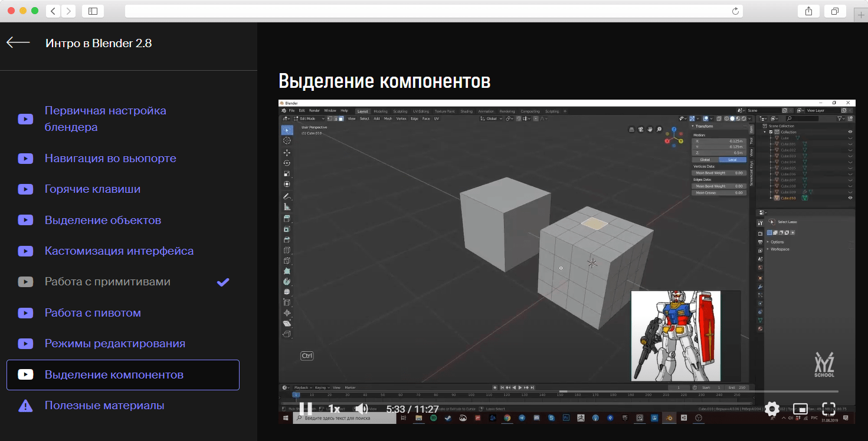Select the Inset Faces tool
This screenshot has width=868, height=441.
point(287,229)
